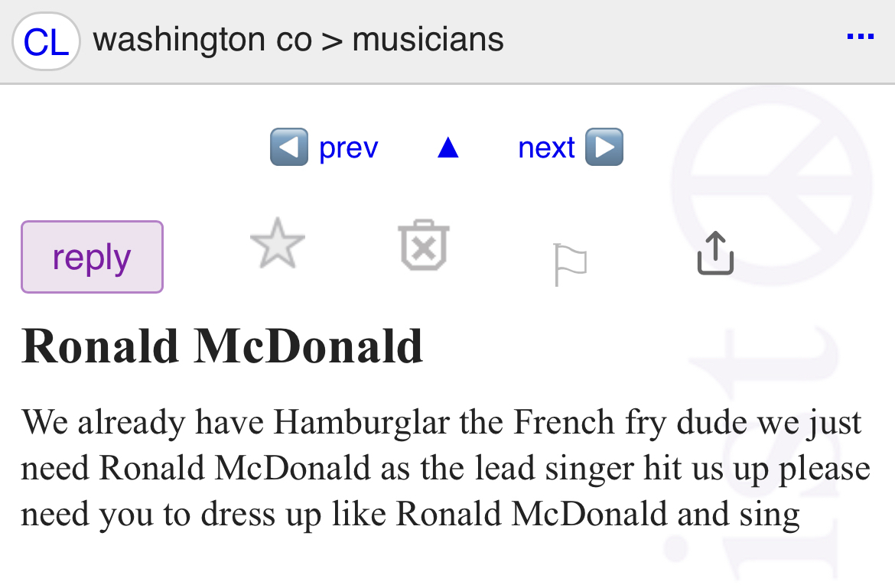895x588 pixels.
Task: Click the "Ronald McDonald" posting title
Action: point(222,346)
